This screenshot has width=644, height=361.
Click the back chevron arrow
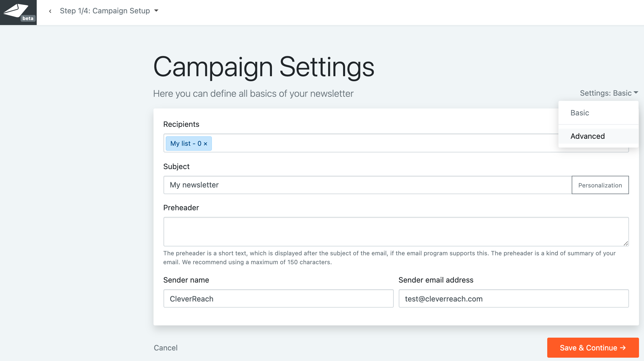[x=50, y=11]
